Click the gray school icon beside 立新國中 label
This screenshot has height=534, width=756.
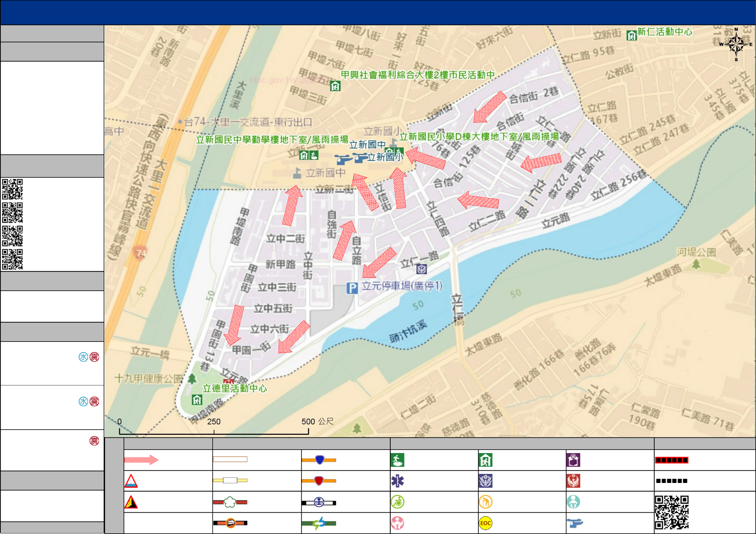(297, 173)
